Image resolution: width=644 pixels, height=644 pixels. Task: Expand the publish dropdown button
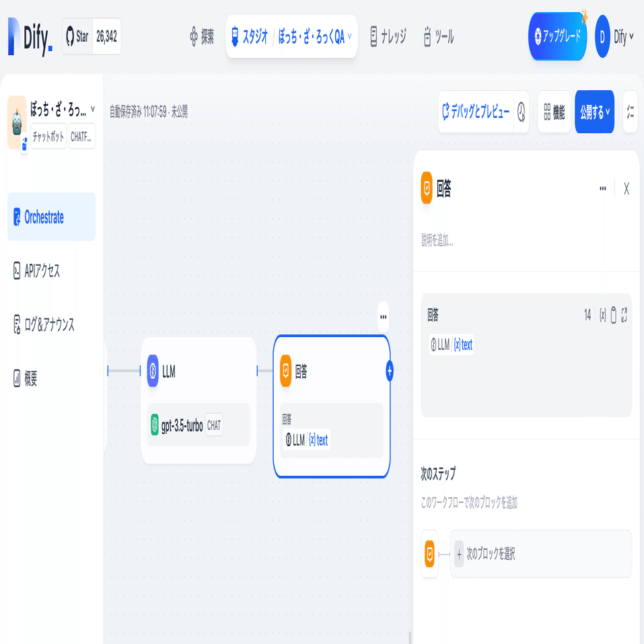(594, 112)
